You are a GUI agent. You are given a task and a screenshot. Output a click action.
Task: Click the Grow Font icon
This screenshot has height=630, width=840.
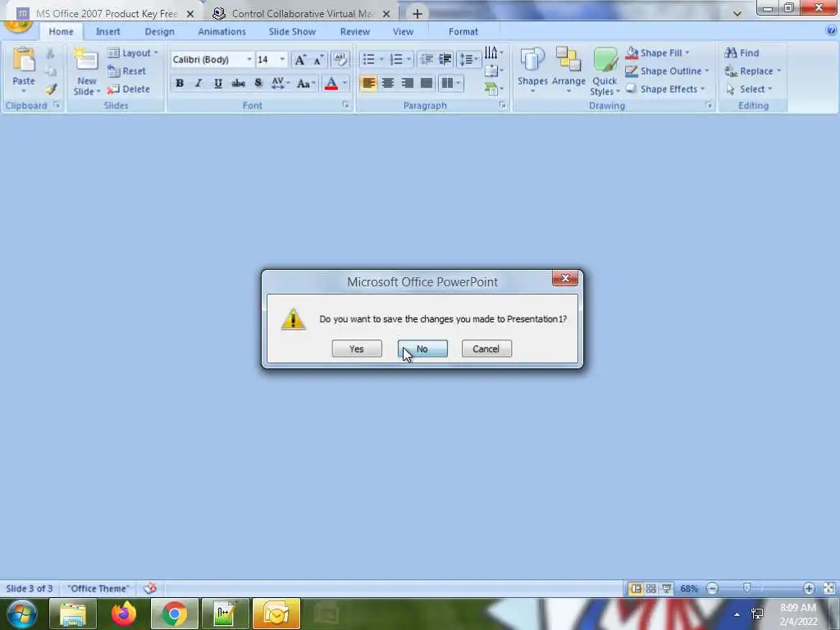[300, 59]
